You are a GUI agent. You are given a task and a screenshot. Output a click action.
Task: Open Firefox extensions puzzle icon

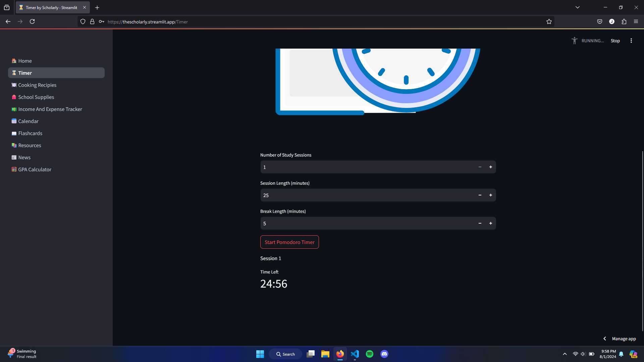[624, 21]
